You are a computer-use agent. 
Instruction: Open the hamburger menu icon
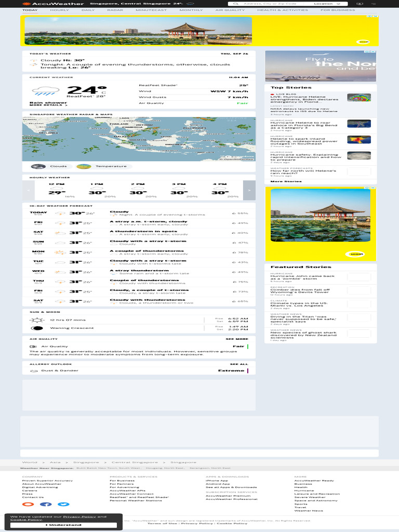[374, 4]
